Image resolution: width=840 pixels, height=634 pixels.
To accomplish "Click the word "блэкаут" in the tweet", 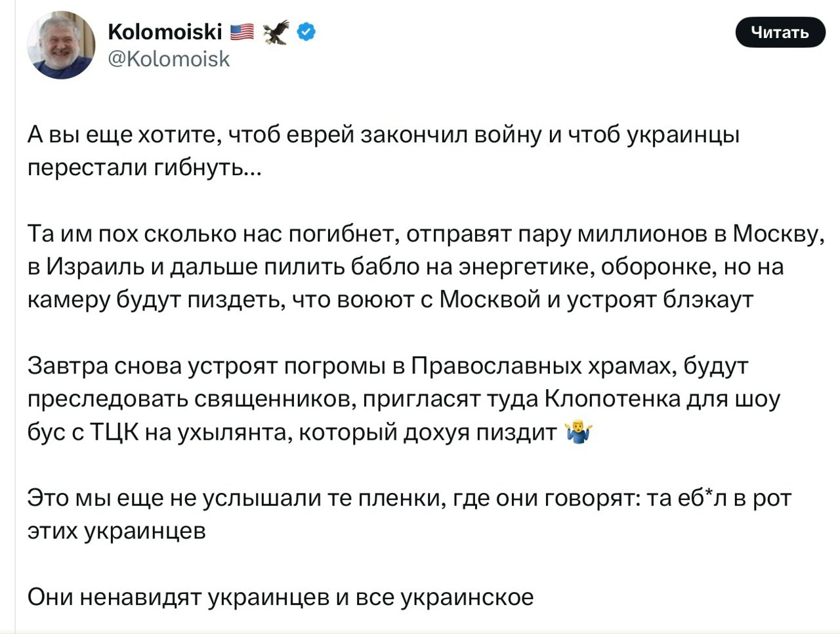I will (708, 300).
